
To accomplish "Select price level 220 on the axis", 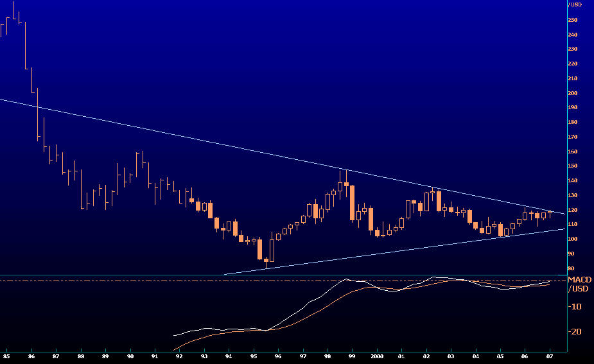I will pyautogui.click(x=573, y=64).
